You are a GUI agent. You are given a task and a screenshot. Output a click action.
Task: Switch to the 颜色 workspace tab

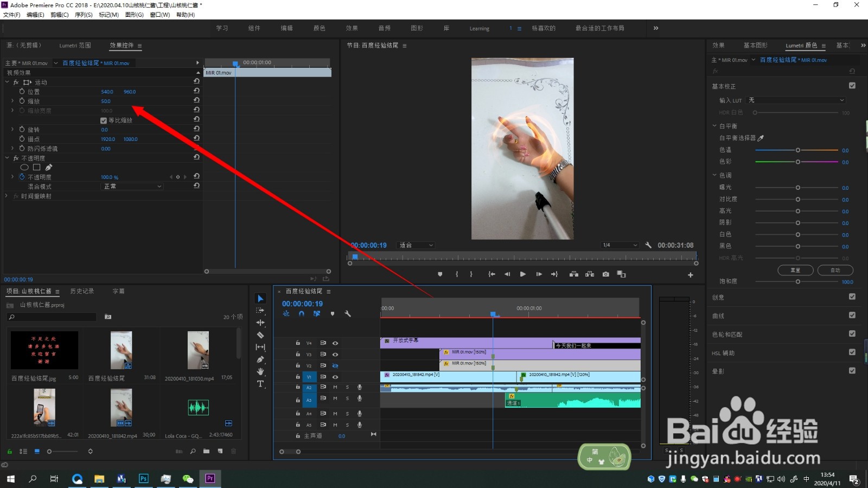(x=319, y=28)
